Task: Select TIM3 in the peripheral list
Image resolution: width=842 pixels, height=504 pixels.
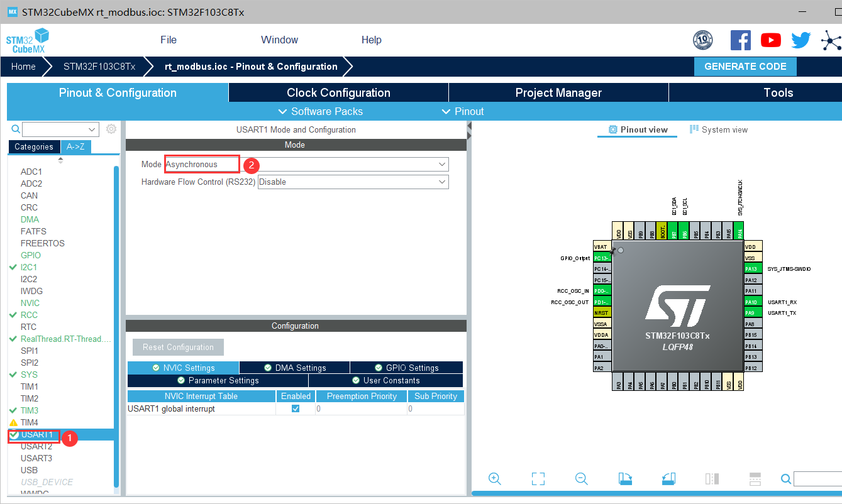Action: click(x=30, y=410)
